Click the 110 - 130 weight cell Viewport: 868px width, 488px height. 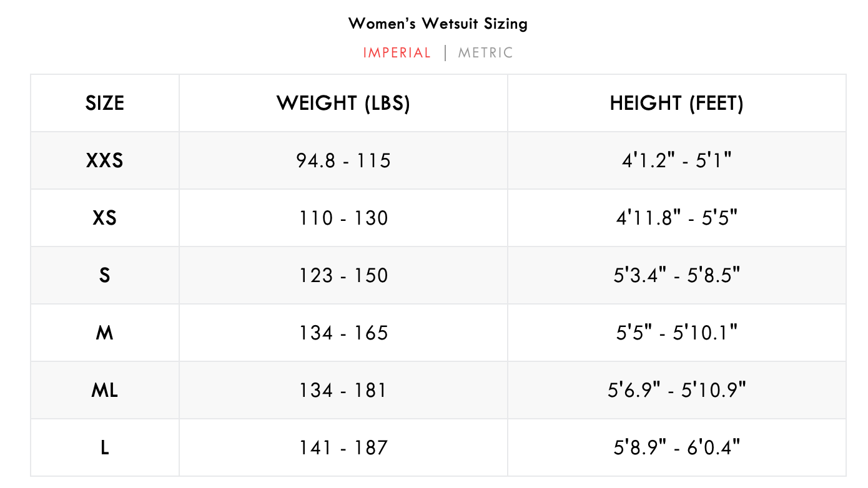[343, 218]
